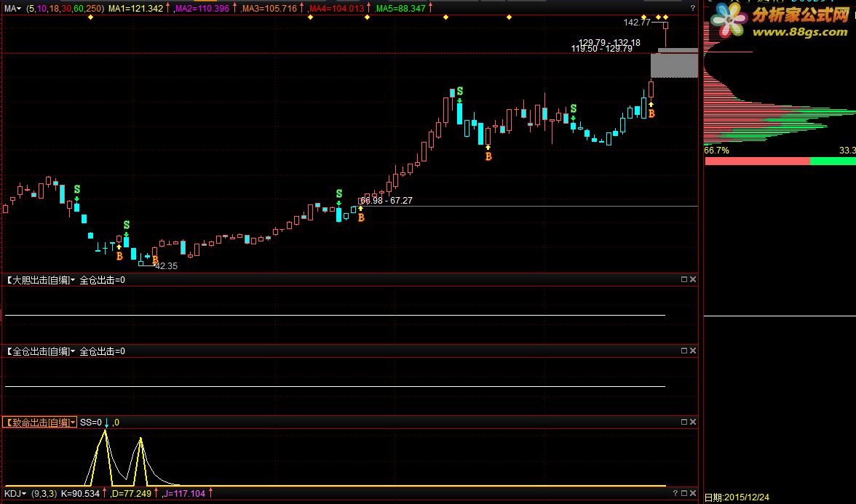
Task: Click 全仓出击=0 in the 大胆出击 panel
Action: tap(102, 280)
